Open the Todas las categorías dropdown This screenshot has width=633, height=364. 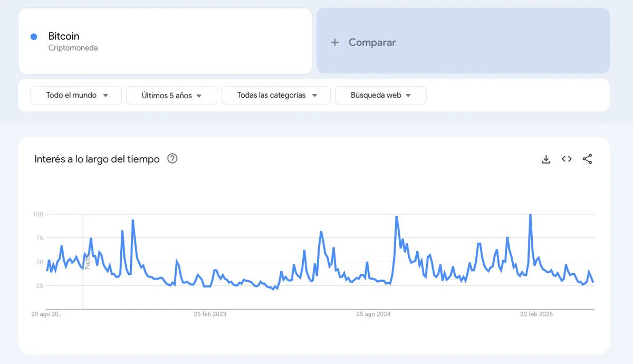[276, 95]
